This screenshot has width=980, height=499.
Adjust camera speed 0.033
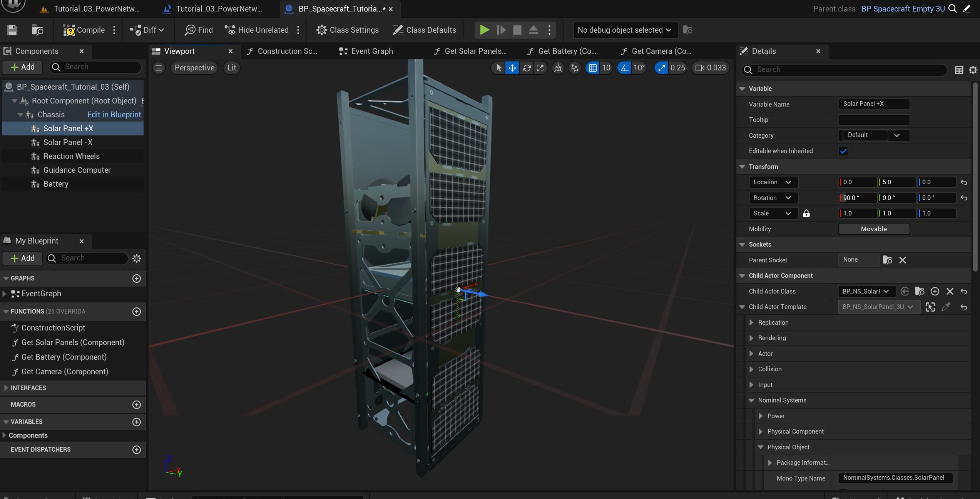[x=711, y=68]
